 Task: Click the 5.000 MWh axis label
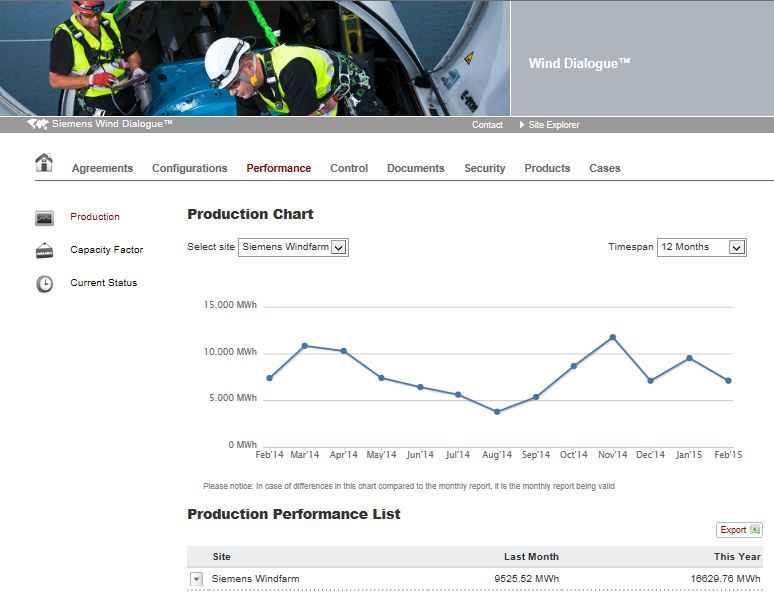[x=232, y=398]
